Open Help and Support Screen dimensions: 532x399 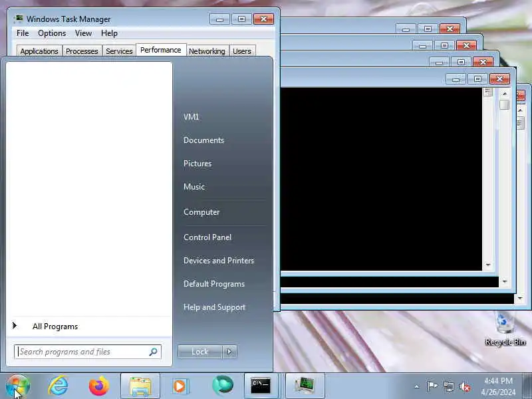pyautogui.click(x=214, y=307)
